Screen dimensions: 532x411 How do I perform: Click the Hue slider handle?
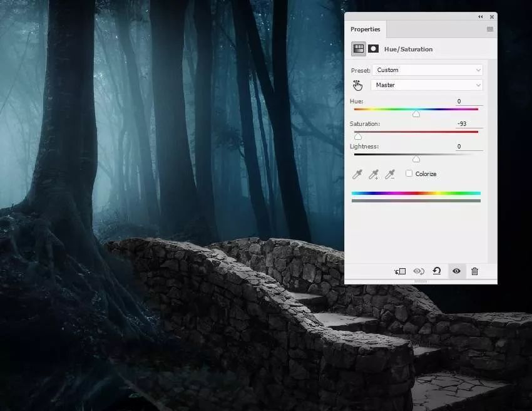click(416, 114)
